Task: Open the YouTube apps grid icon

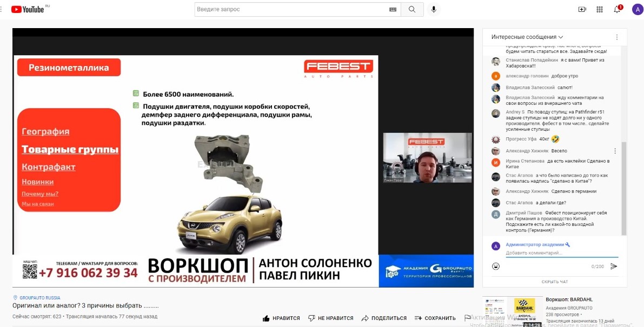Action: click(x=599, y=9)
